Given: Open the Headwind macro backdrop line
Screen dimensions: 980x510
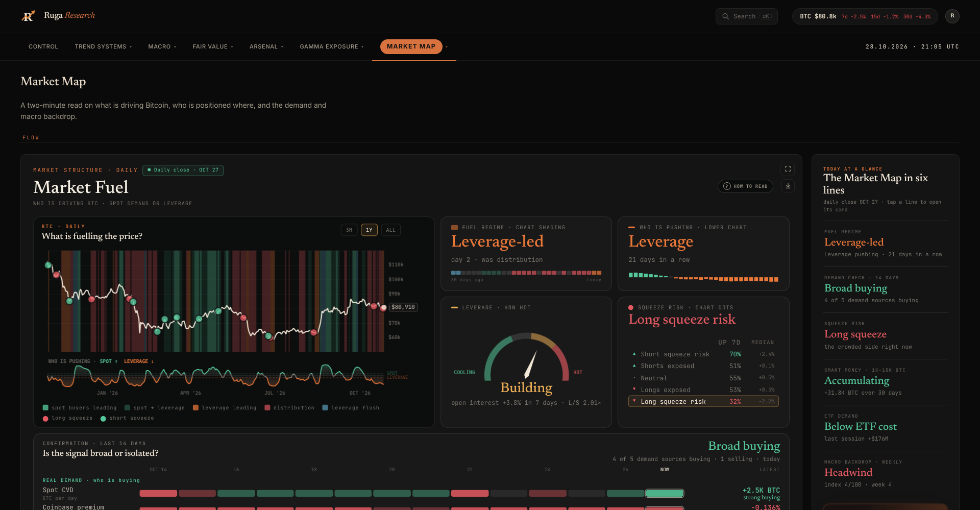Looking at the screenshot, I should [885, 474].
